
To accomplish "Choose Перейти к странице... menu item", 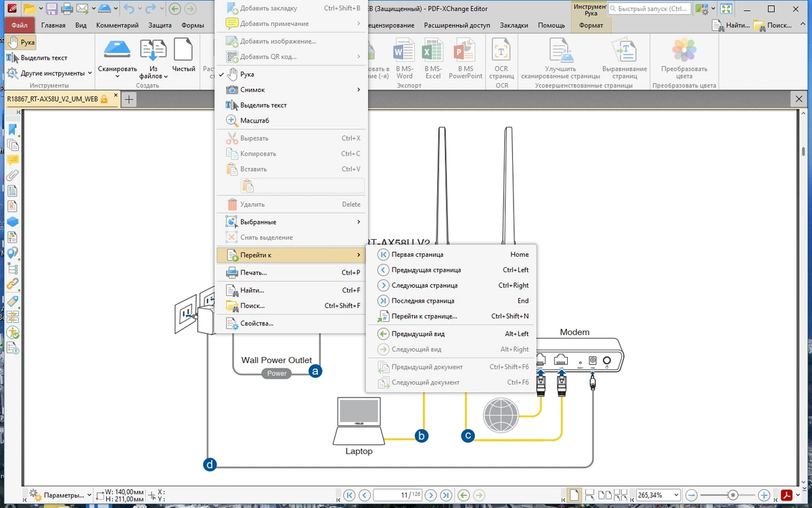I will 451,316.
